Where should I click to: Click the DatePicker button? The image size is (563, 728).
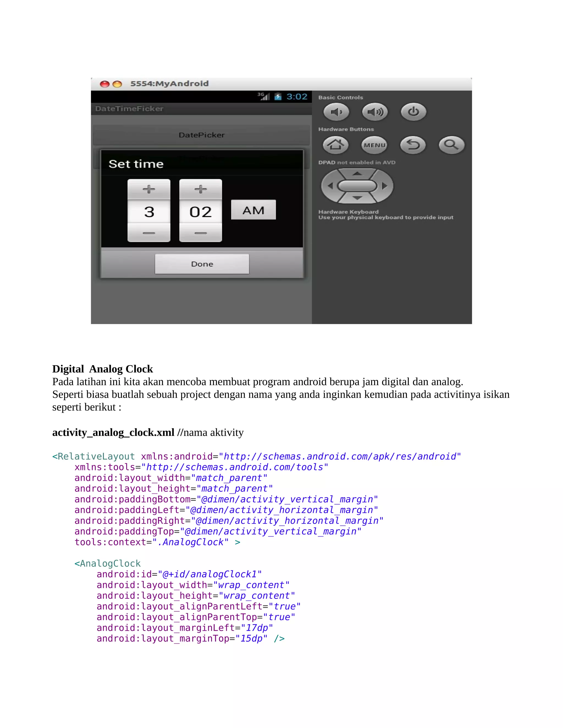click(202, 135)
